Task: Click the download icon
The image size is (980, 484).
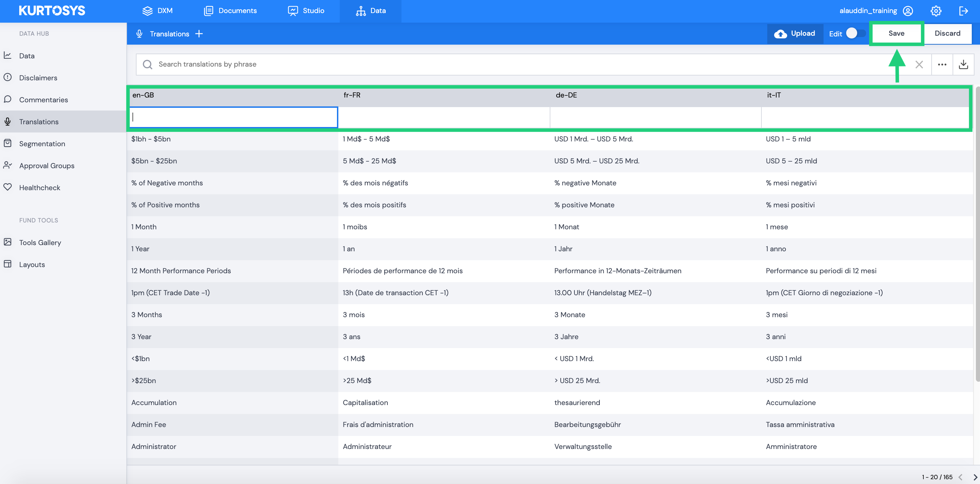Action: [x=963, y=64]
